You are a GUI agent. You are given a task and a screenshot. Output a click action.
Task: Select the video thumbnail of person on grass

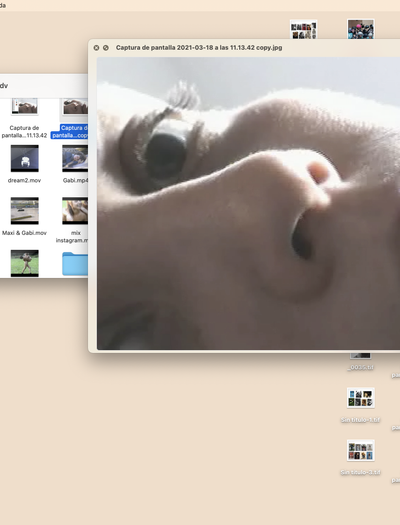[24, 263]
